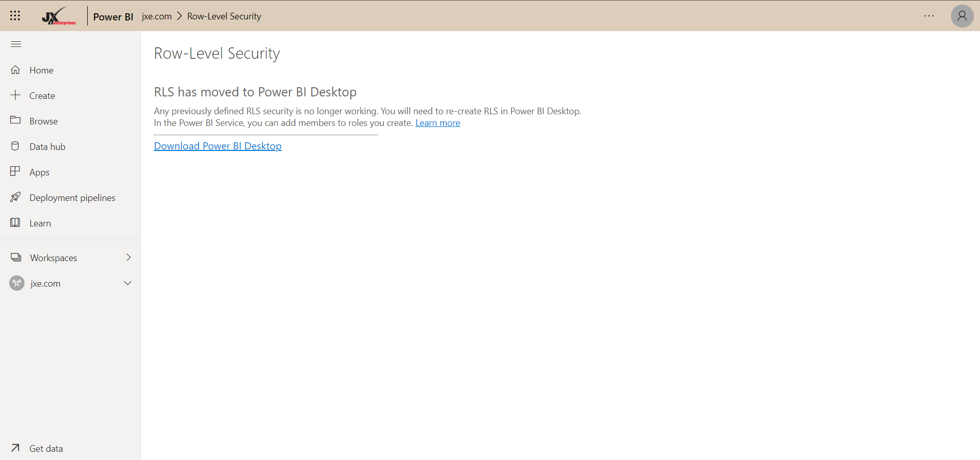Image resolution: width=980 pixels, height=460 pixels.
Task: Click the Browse folder icon
Action: tap(15, 120)
